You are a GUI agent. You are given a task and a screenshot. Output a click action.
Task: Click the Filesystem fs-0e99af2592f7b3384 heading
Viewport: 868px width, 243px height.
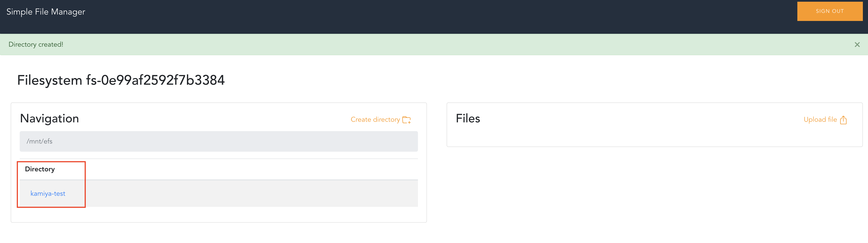[121, 80]
